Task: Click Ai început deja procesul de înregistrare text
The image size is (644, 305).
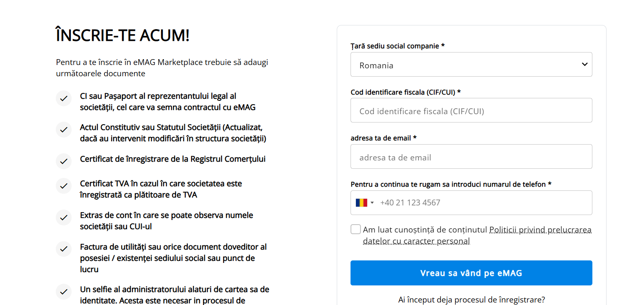Action: pos(471,300)
